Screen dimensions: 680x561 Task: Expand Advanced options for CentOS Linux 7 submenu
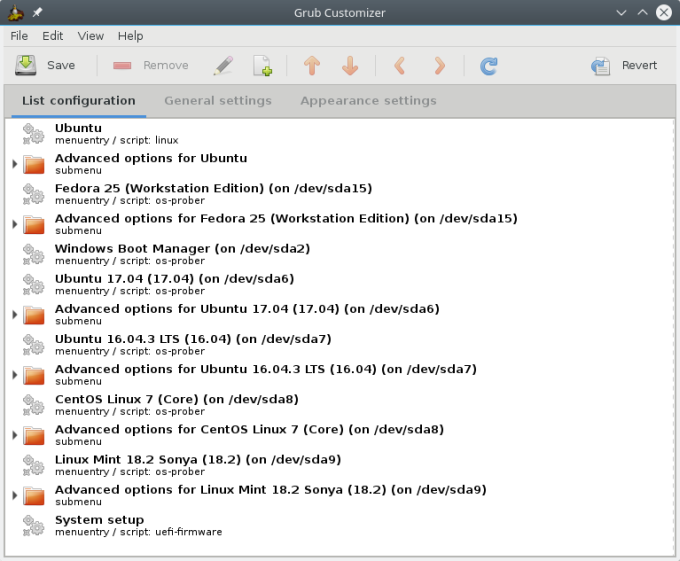click(x=14, y=435)
